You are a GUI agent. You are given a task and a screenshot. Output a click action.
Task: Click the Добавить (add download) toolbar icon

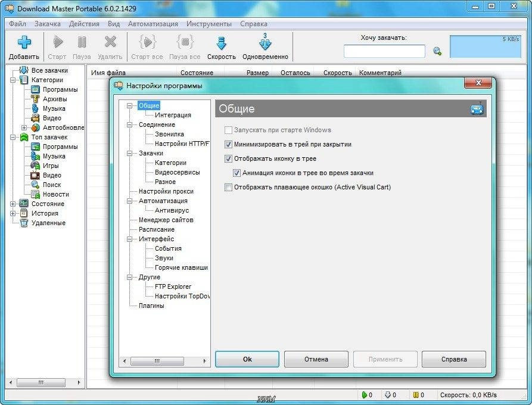24,42
